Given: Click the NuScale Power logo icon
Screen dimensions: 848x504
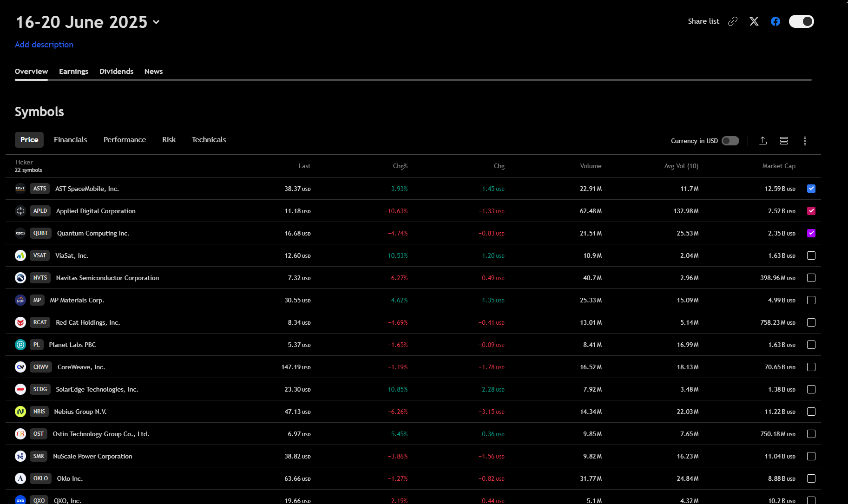Looking at the screenshot, I should click(x=20, y=456).
